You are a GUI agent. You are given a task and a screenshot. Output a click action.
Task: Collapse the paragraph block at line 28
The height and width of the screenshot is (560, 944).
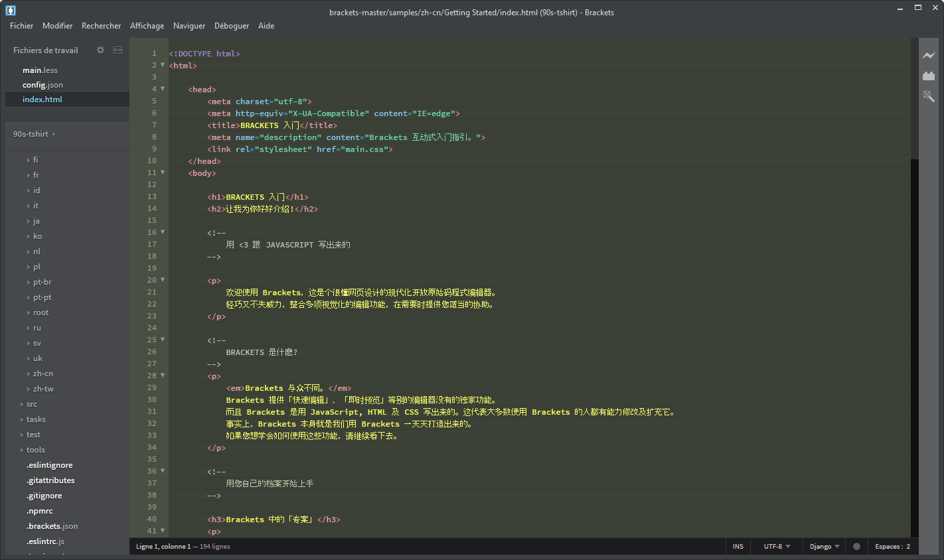pyautogui.click(x=161, y=375)
